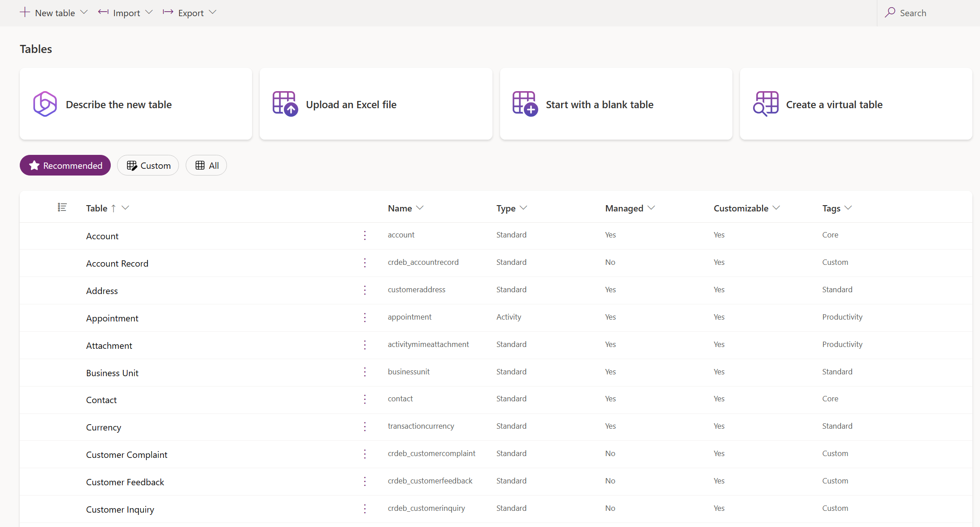
Task: Expand the Tags column filter dropdown
Action: (x=849, y=208)
